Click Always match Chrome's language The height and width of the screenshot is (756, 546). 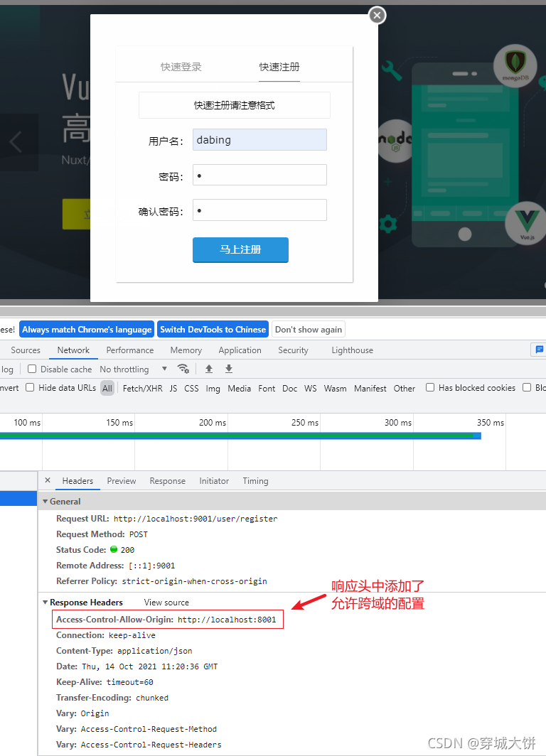[87, 329]
